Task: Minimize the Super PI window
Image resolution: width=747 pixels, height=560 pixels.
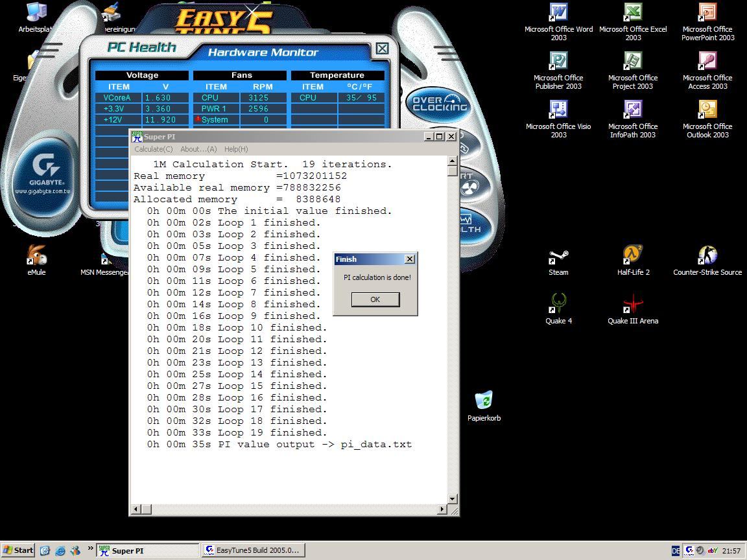Action: click(x=429, y=137)
